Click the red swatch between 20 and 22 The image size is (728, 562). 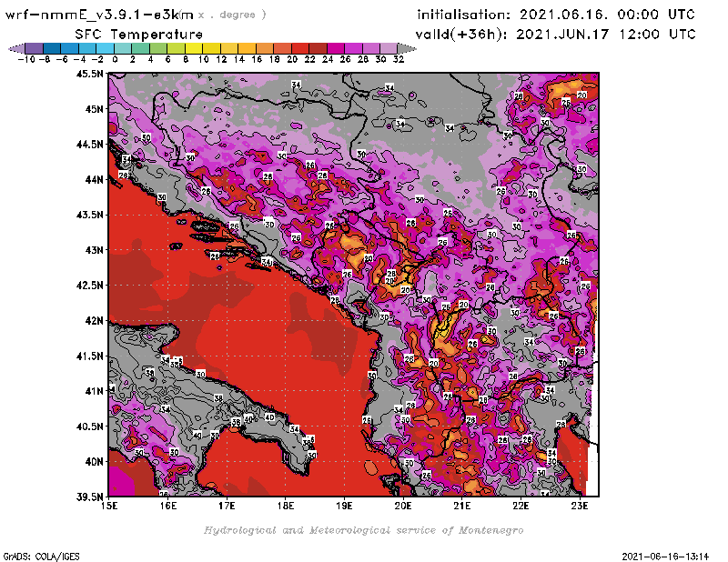tap(300, 48)
